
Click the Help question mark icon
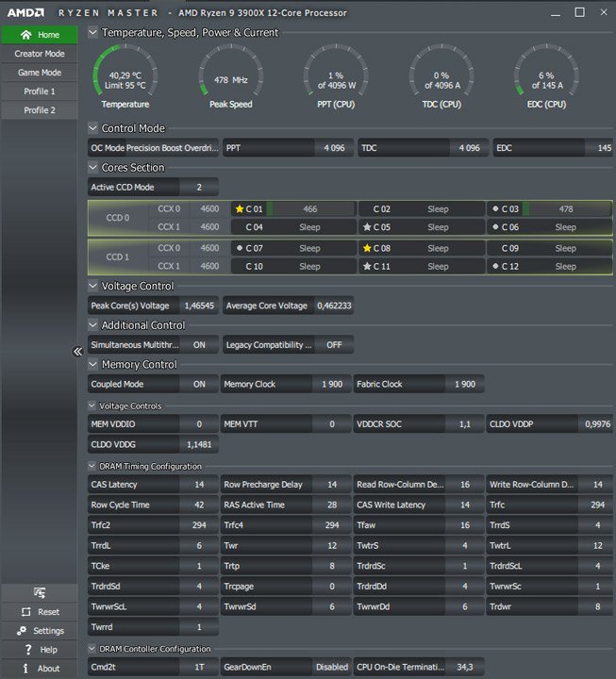pos(28,650)
